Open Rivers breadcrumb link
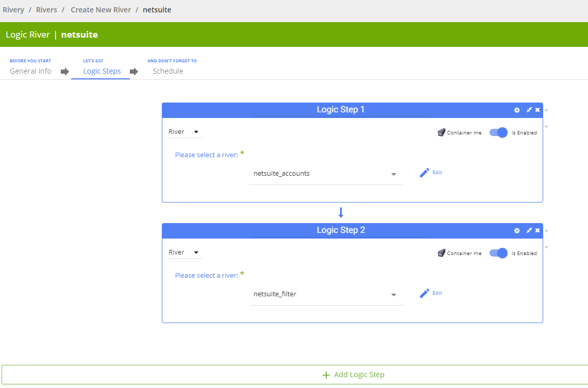588x388 pixels. tap(46, 10)
